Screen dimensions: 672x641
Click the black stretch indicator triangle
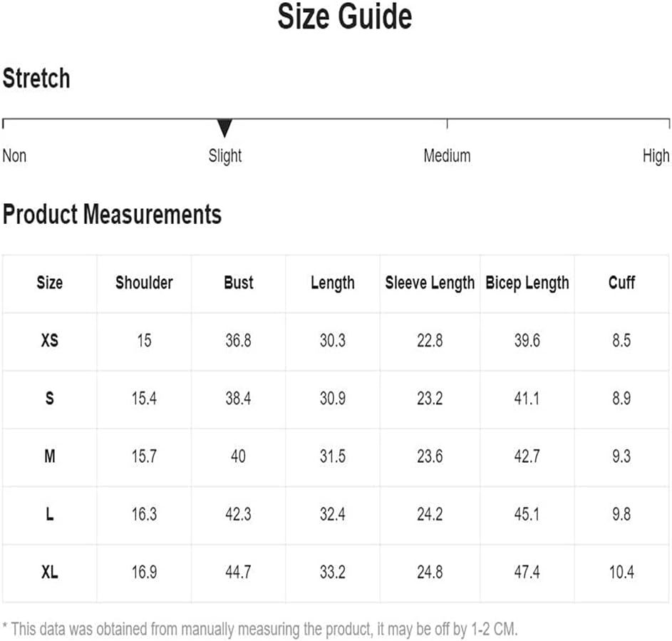point(224,128)
